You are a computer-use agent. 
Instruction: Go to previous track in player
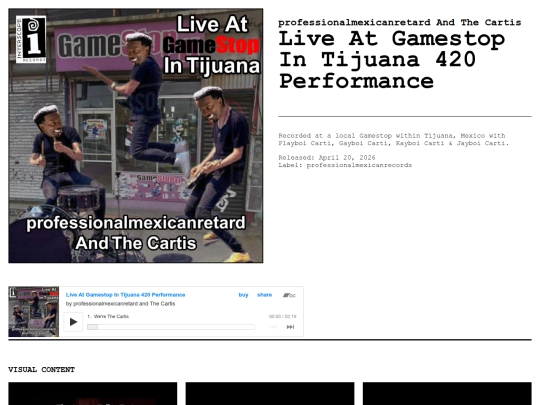coord(273,327)
